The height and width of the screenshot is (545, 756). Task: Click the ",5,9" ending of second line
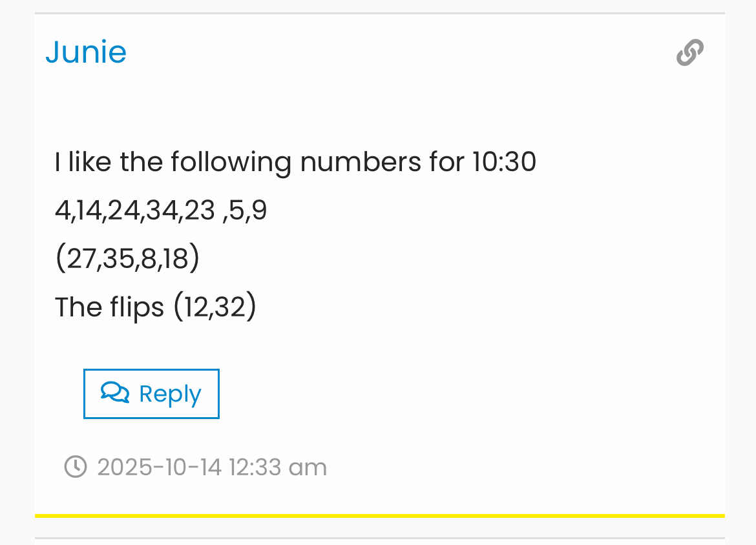click(245, 211)
